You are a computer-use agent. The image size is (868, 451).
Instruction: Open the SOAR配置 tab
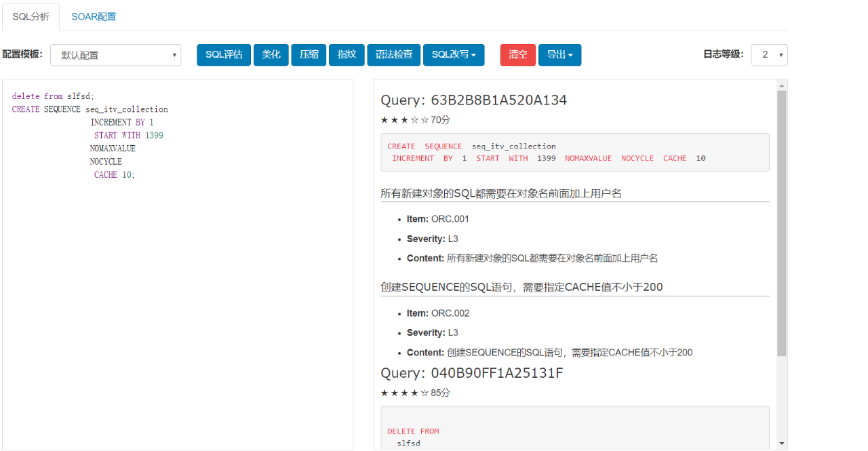coord(94,17)
